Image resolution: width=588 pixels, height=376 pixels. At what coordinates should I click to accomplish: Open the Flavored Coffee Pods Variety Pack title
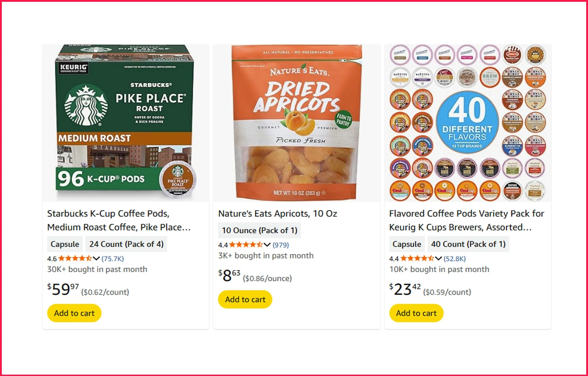pos(466,220)
